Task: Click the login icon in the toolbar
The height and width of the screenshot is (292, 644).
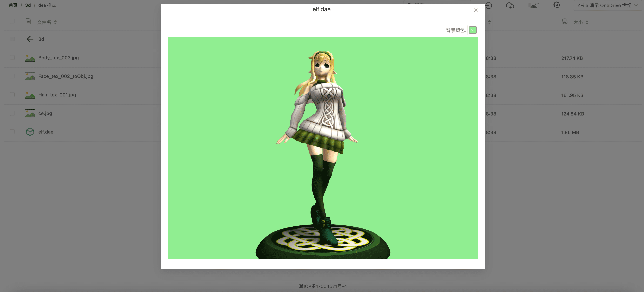Action: coord(489,6)
